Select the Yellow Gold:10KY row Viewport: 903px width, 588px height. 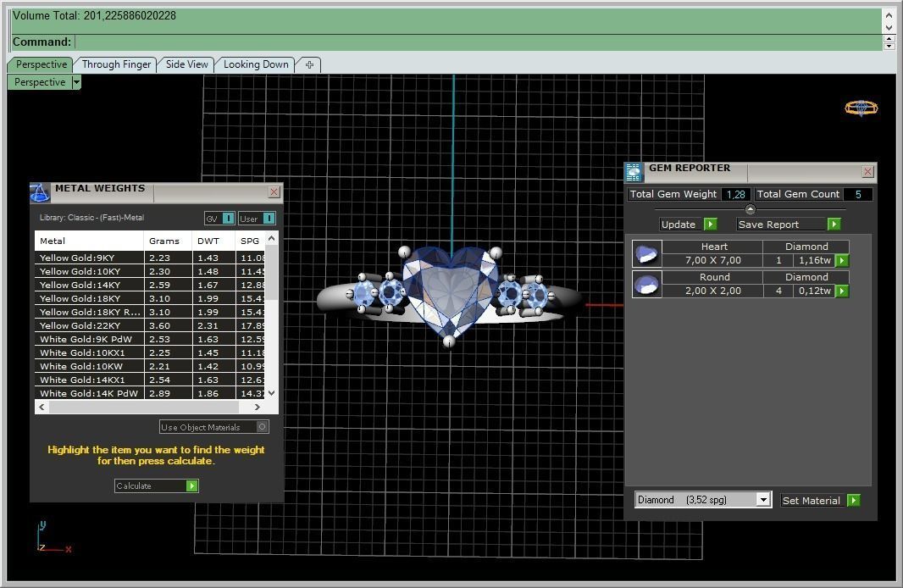[150, 271]
